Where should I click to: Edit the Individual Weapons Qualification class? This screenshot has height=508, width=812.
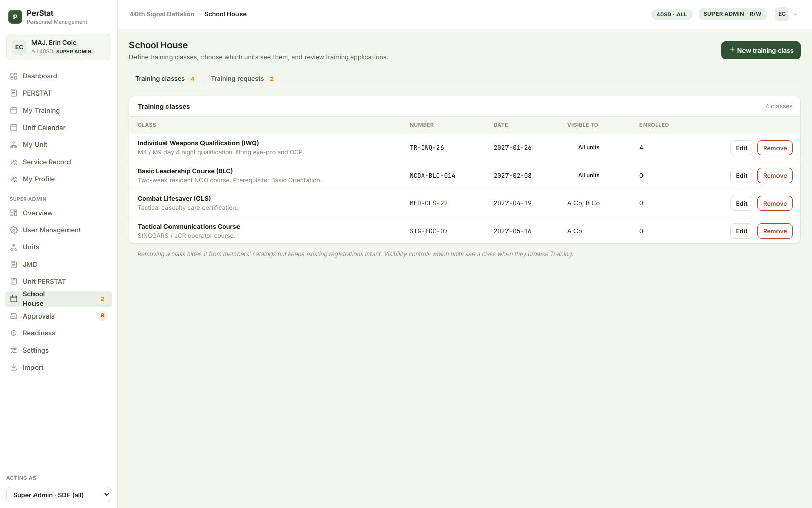pyautogui.click(x=741, y=148)
